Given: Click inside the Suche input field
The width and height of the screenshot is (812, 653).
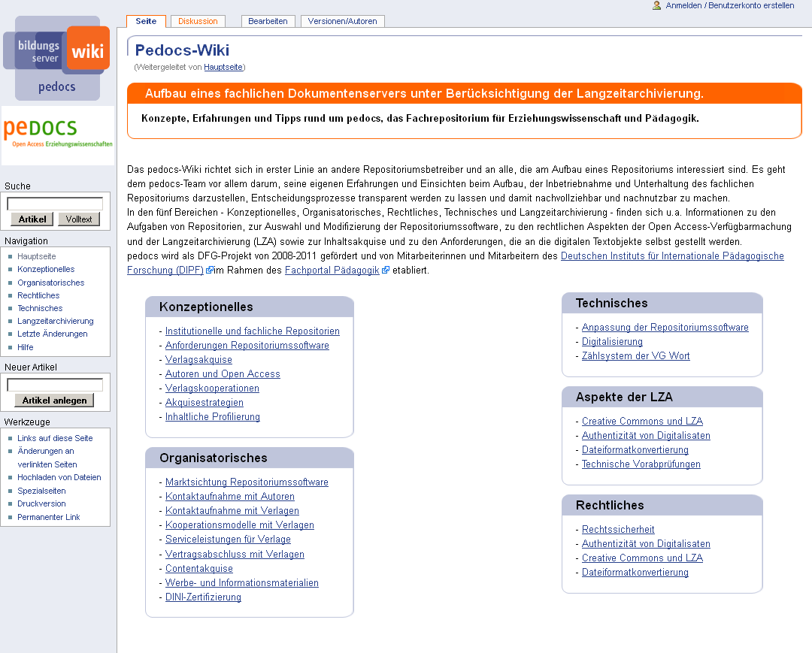Looking at the screenshot, I should (x=54, y=203).
